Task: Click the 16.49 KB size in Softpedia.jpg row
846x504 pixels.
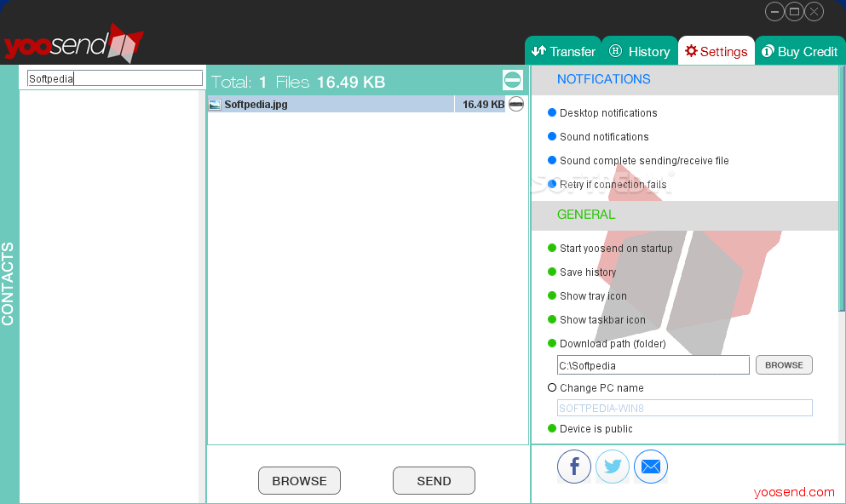Action: click(483, 104)
